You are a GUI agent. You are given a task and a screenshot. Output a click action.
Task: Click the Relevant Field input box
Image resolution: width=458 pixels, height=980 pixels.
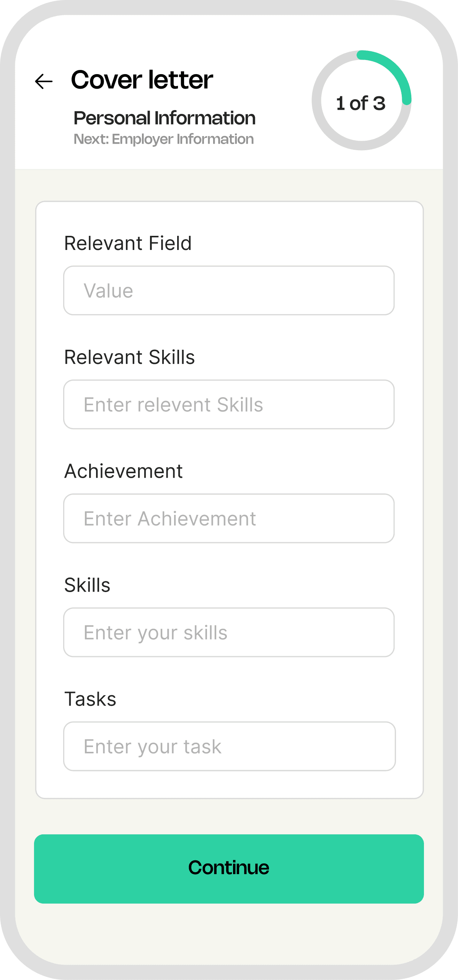pyautogui.click(x=229, y=291)
